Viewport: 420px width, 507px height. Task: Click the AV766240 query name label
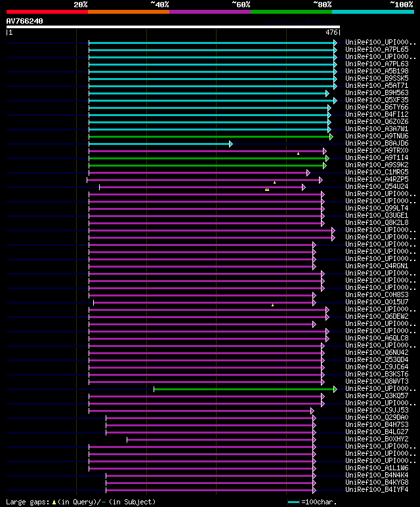(x=24, y=21)
